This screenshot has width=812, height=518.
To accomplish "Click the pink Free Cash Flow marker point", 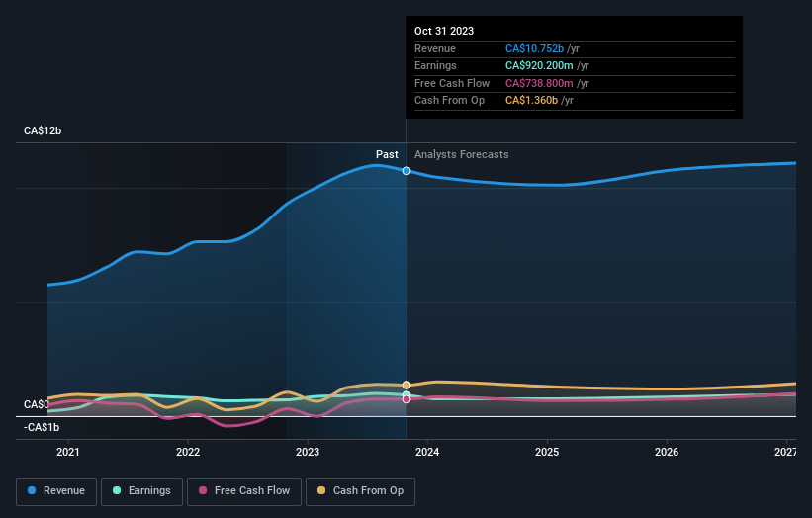I will tap(406, 399).
